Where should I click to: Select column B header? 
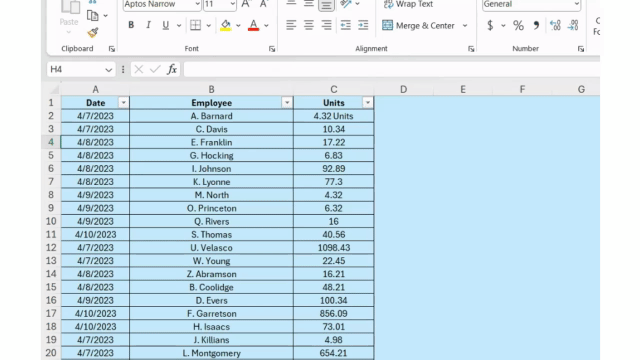pos(211,89)
